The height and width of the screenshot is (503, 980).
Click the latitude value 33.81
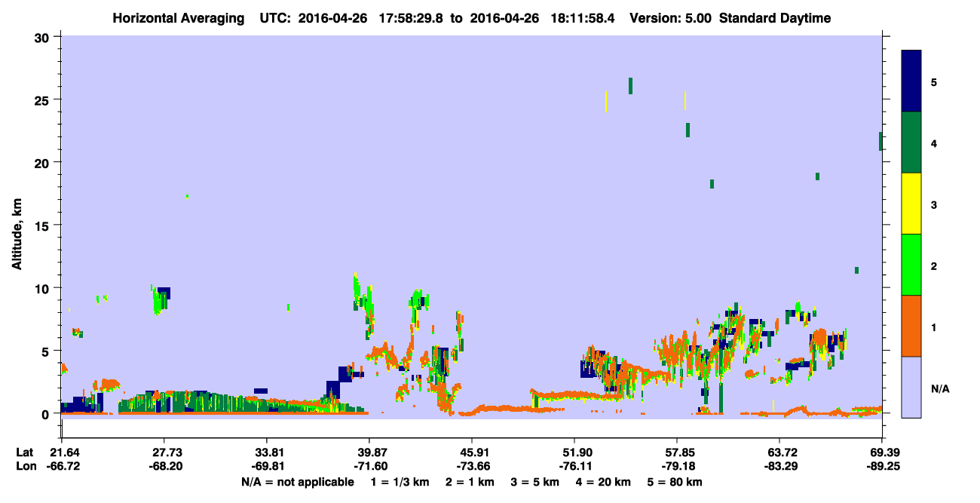click(267, 452)
